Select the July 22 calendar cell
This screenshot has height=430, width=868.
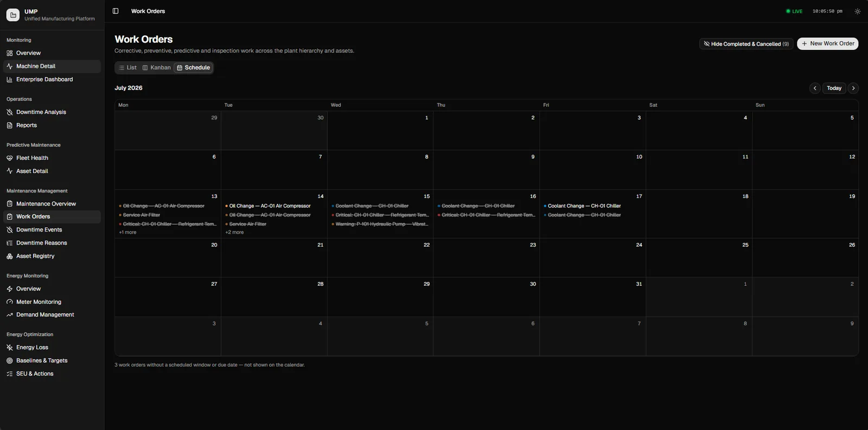[380, 258]
